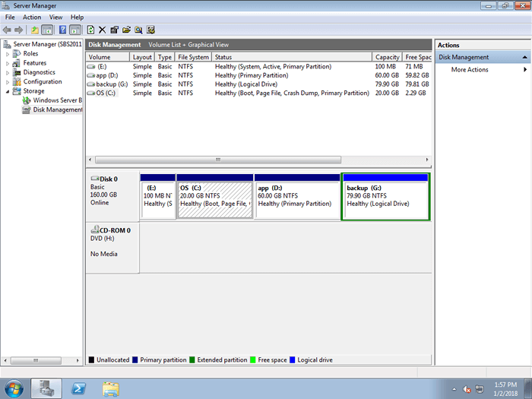532x399 pixels.
Task: Select the Server Manager root node
Action: [x=43, y=44]
